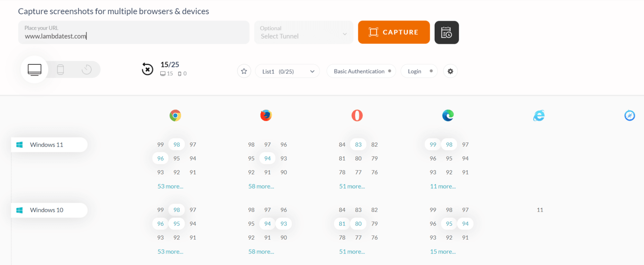
Task: Select Firefox 98 under Windows 11
Action: click(251, 144)
